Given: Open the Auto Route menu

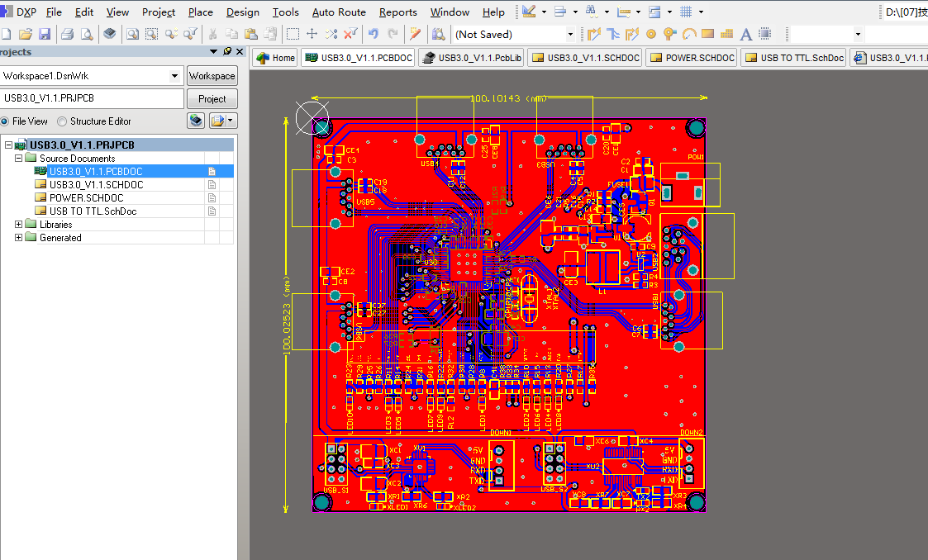Looking at the screenshot, I should pyautogui.click(x=339, y=12).
